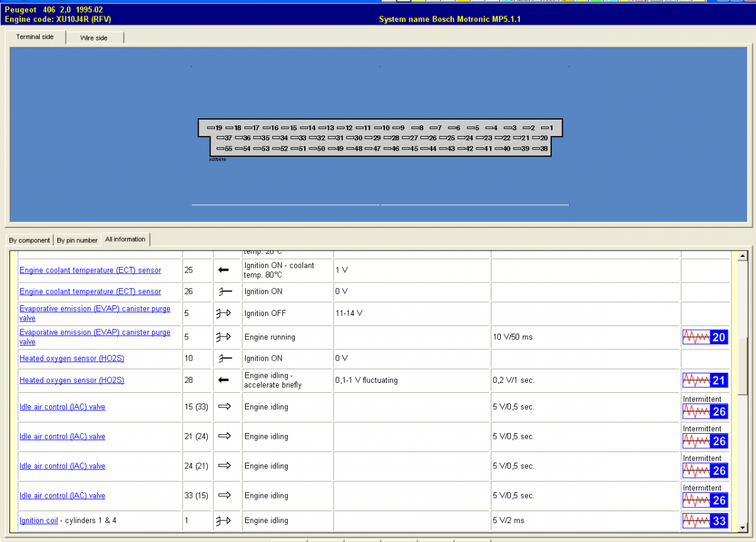The image size is (756, 542).
Task: Open Heated oxygen sensor pin 28 link
Action: pyautogui.click(x=72, y=380)
